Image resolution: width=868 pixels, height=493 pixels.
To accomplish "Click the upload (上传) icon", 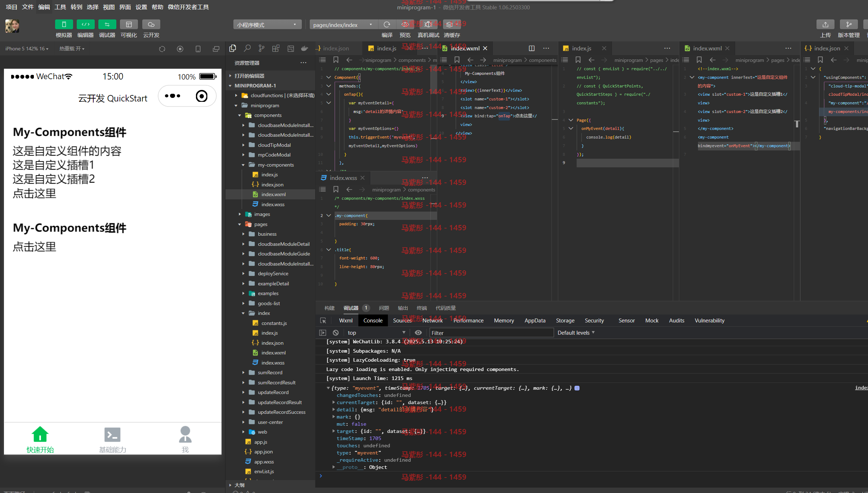I will click(825, 24).
